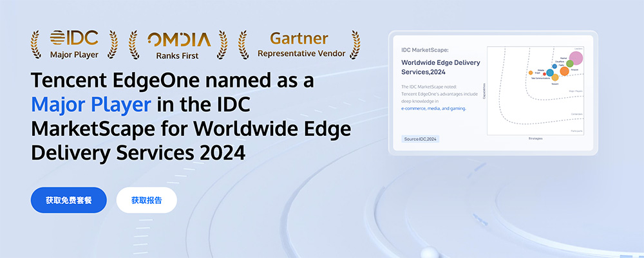Click the 获取免费套餐 blue button
Viewport: 644px width, 258px height.
tap(69, 200)
